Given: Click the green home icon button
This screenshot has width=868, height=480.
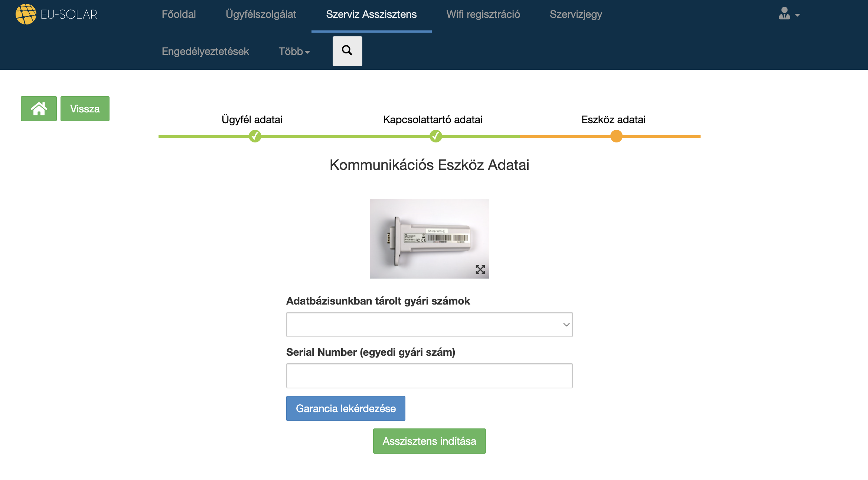Looking at the screenshot, I should pos(39,109).
